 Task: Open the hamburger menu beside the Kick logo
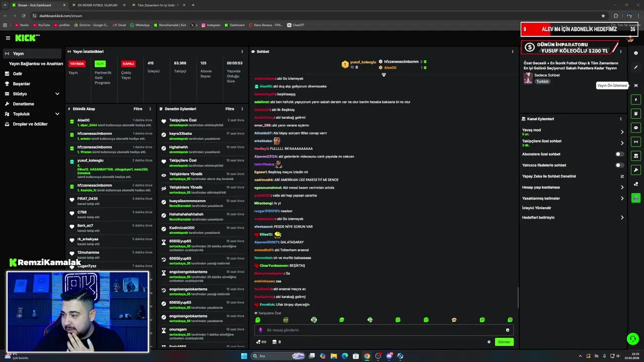point(8,38)
